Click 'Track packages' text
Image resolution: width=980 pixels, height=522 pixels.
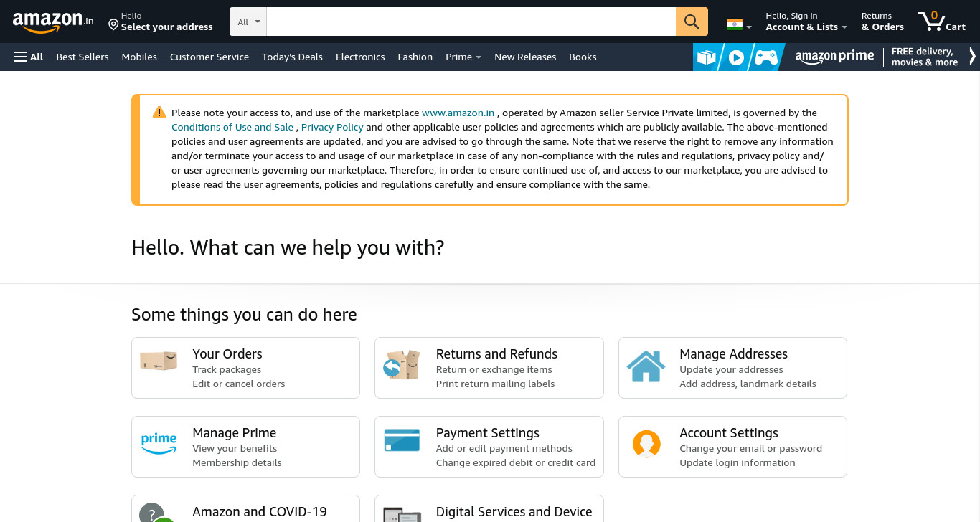tap(227, 370)
